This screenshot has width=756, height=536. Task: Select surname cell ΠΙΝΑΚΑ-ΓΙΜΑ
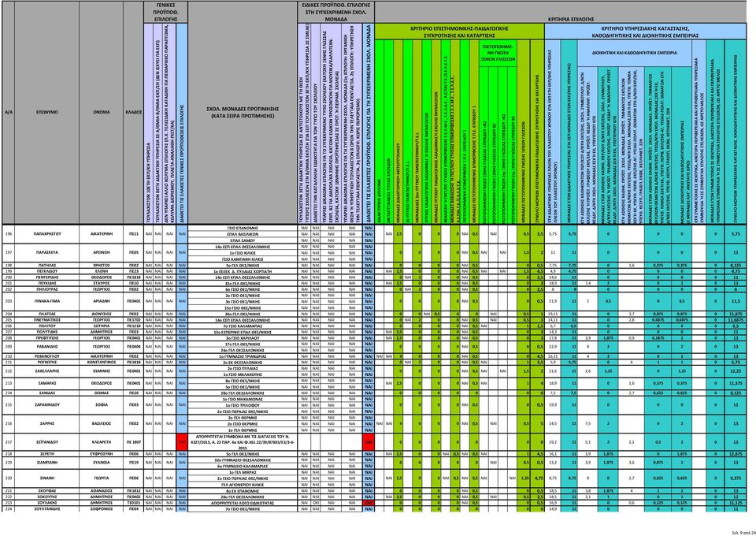pos(46,301)
